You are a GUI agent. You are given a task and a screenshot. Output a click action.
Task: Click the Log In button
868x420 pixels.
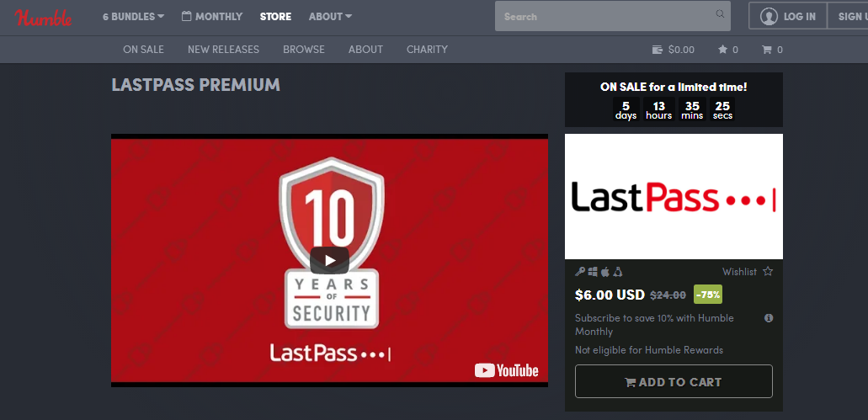(788, 16)
